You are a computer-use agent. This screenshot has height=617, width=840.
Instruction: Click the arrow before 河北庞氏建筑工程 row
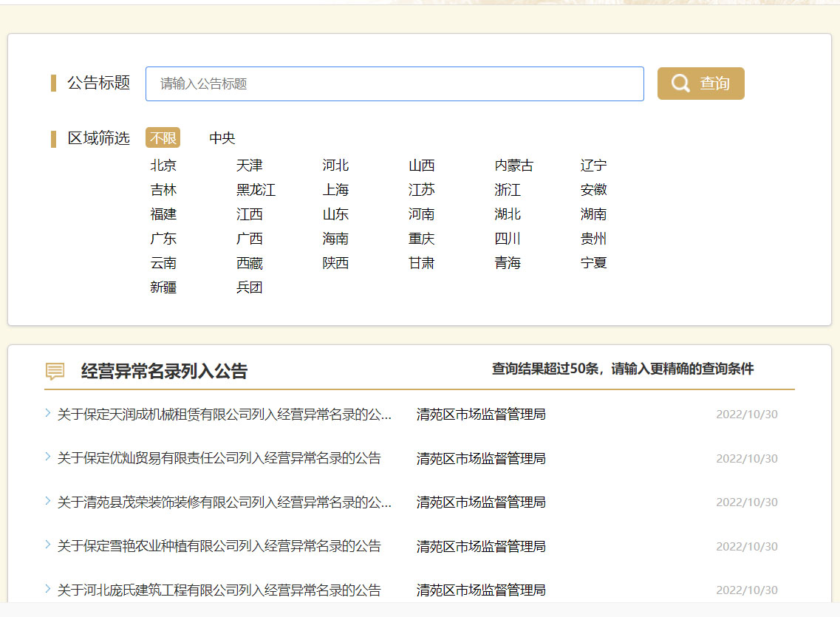point(48,589)
